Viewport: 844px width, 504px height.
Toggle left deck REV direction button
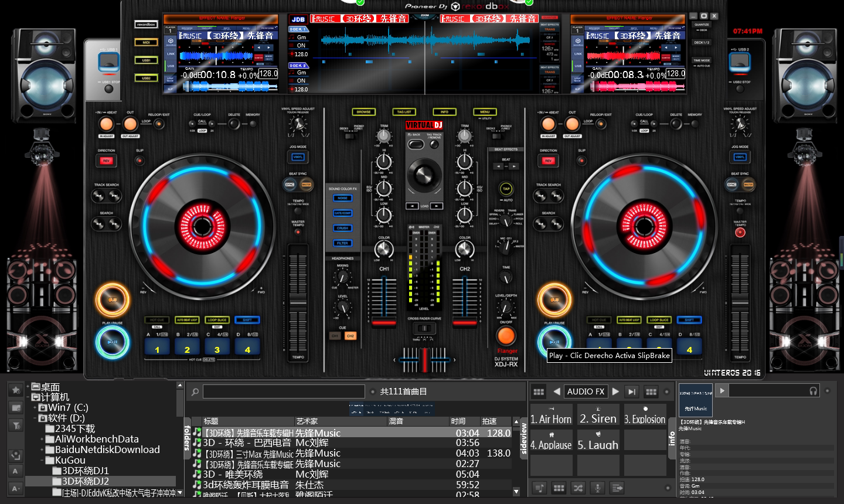click(x=106, y=161)
